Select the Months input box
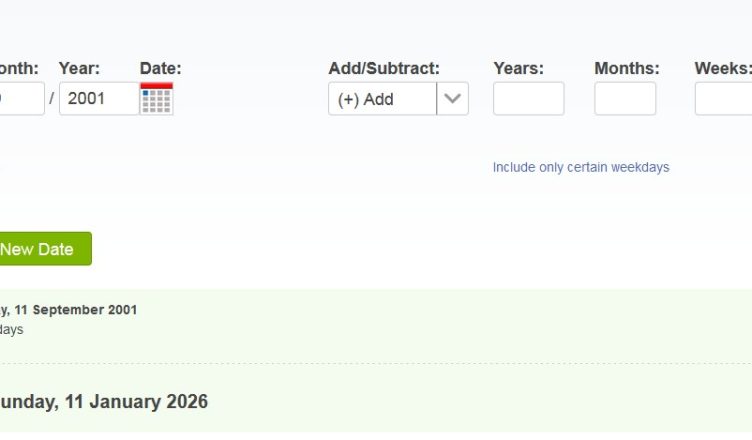This screenshot has height=440, width=752. (x=625, y=99)
